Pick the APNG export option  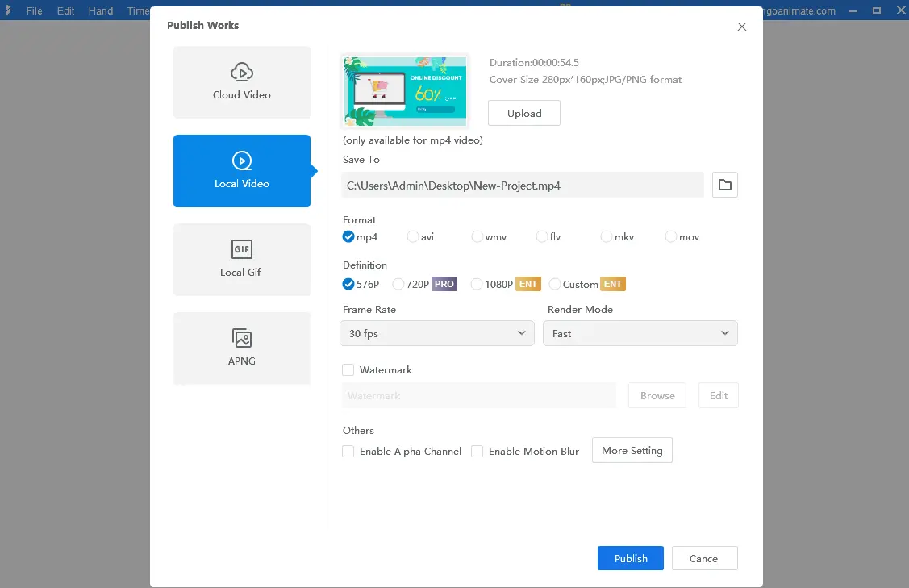pos(241,348)
